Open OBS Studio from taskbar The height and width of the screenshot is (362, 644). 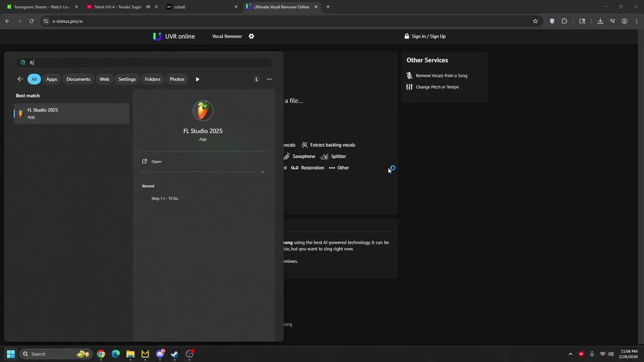click(190, 354)
